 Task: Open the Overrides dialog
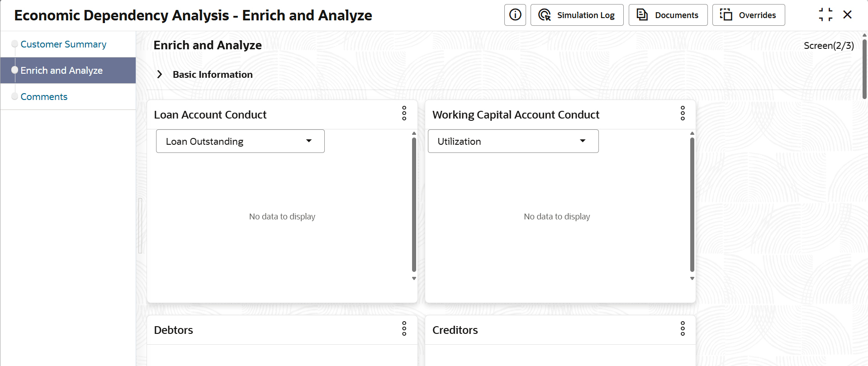coord(749,15)
